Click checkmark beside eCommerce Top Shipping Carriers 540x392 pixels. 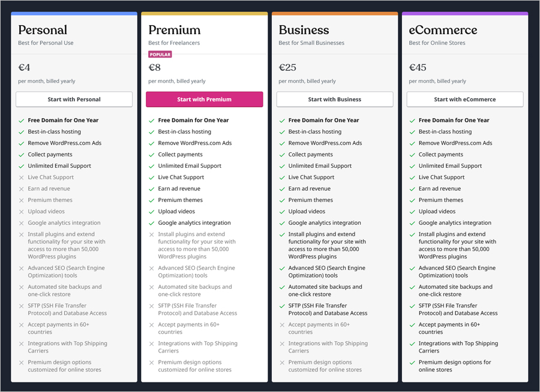point(412,343)
